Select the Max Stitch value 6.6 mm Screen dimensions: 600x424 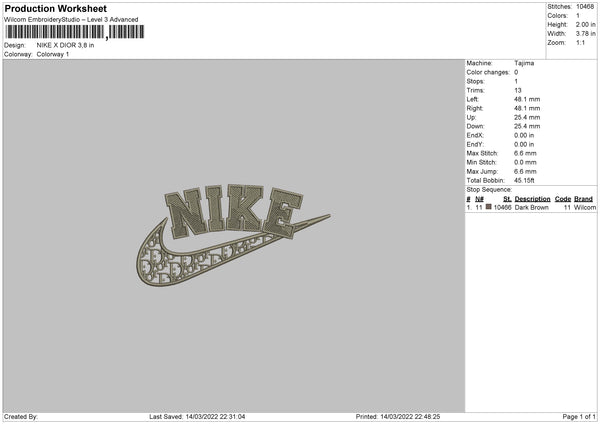pyautogui.click(x=525, y=153)
